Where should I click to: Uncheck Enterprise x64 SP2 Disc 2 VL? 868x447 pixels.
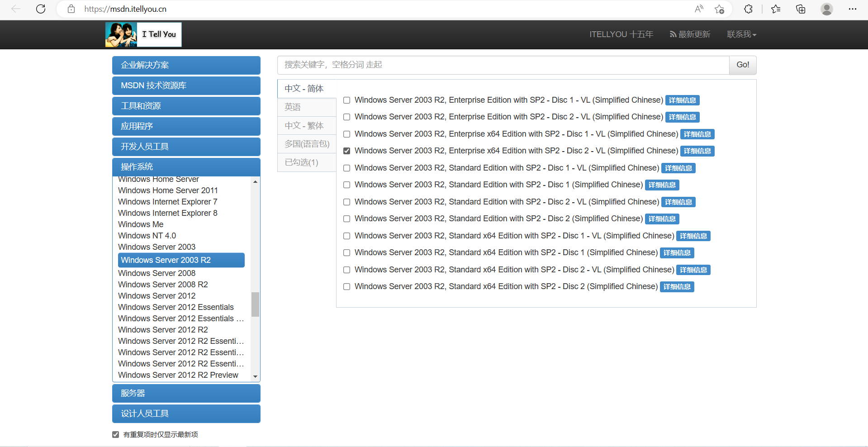point(347,151)
